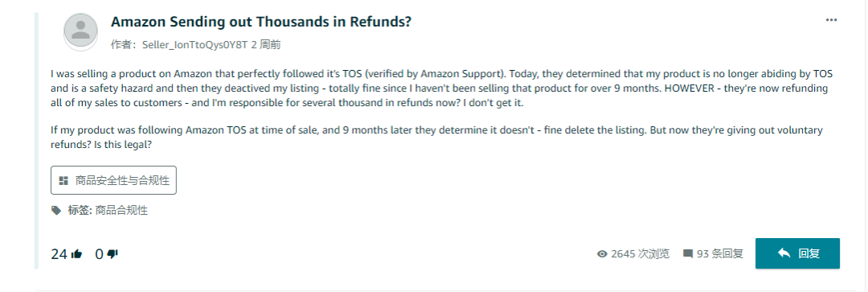Viewport: 868px width, 292px height.
Task: Open author profile Seller_IonTtoQys0Y8T
Action: (195, 45)
